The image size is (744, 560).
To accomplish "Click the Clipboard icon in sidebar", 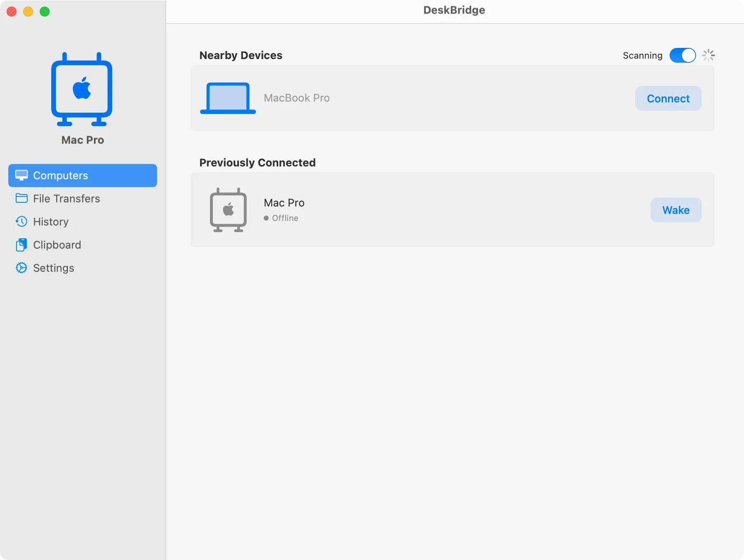I will 21,245.
